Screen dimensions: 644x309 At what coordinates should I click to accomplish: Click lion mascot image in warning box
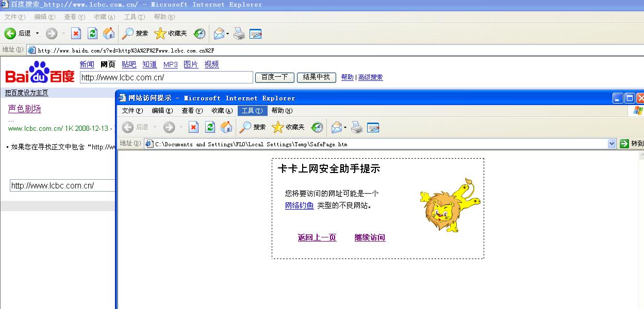pyautogui.click(x=450, y=205)
